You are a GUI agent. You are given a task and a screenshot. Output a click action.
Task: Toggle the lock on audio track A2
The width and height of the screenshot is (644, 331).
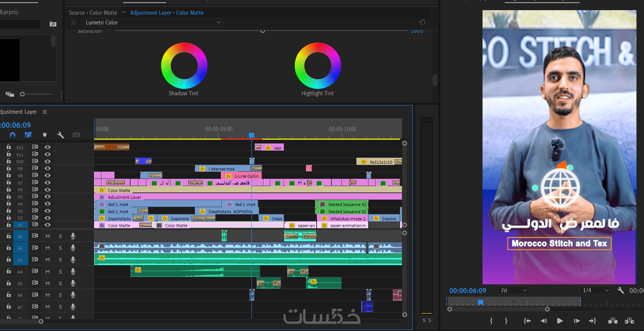[8, 247]
